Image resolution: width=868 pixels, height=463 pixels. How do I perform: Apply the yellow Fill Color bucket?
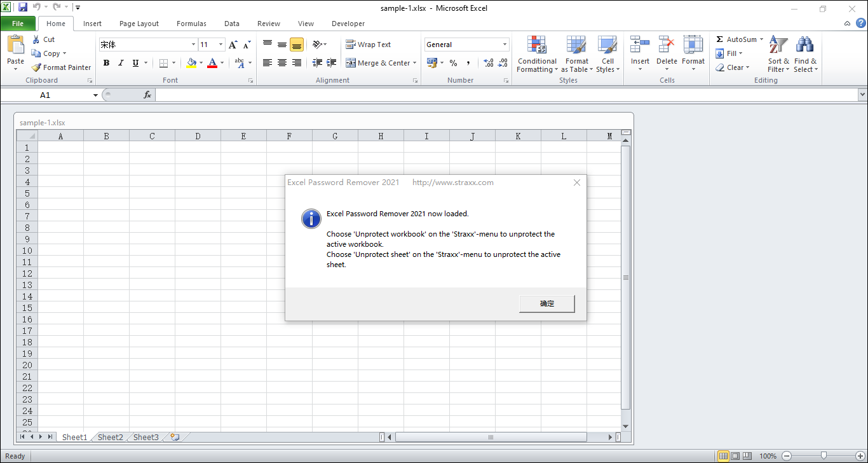click(192, 63)
